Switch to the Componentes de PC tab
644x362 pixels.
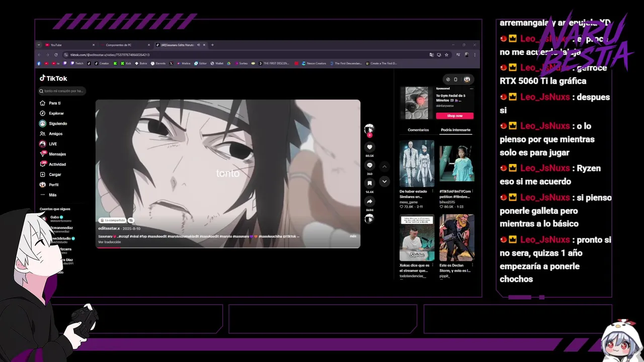click(125, 45)
